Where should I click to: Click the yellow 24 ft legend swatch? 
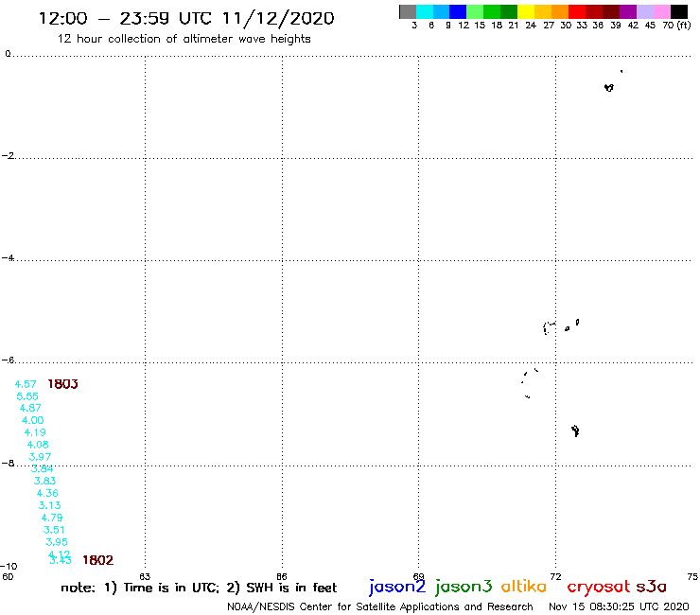[526, 11]
